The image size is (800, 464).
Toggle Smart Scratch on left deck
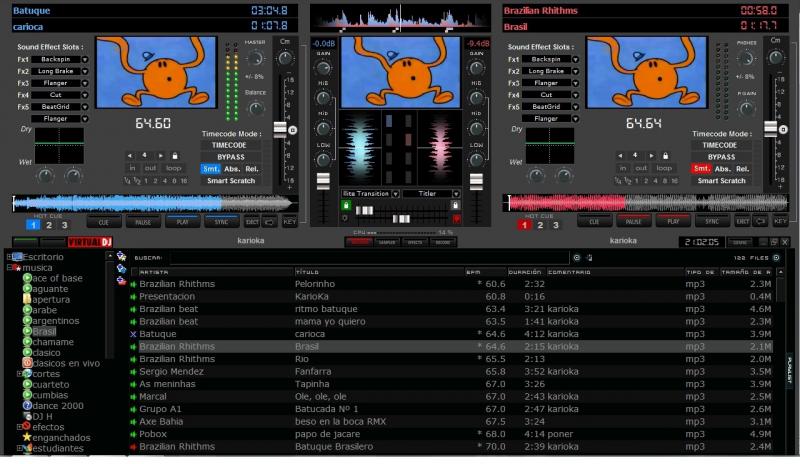(231, 181)
